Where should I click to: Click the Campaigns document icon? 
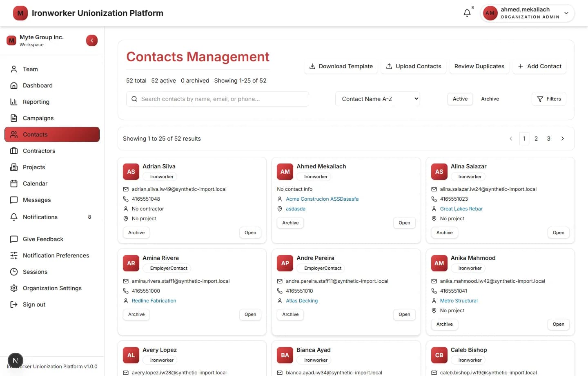(x=14, y=118)
